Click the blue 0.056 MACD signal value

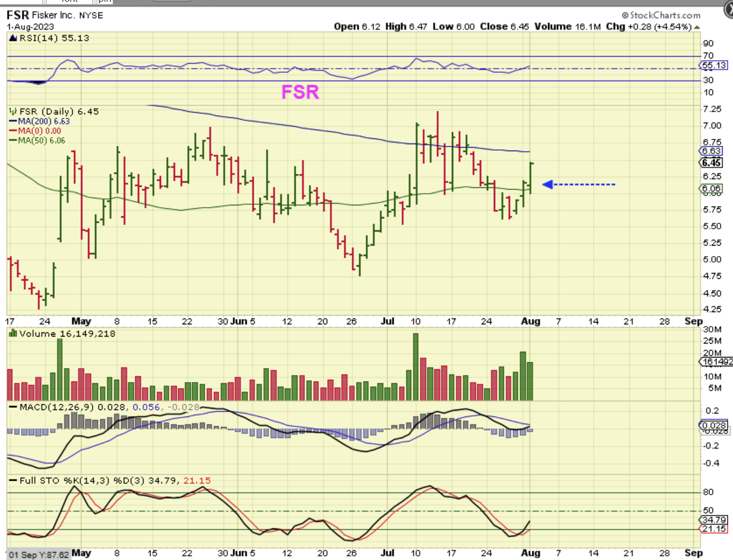[146, 407]
